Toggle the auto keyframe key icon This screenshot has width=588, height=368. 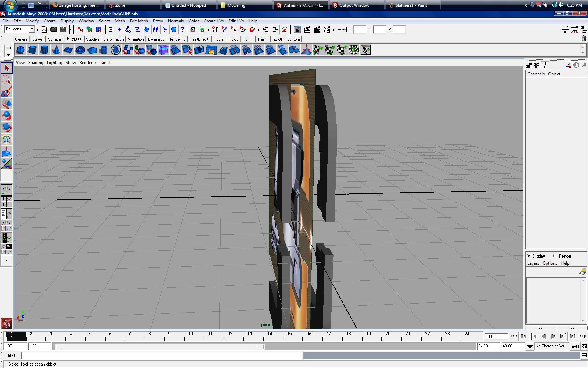tap(575, 346)
